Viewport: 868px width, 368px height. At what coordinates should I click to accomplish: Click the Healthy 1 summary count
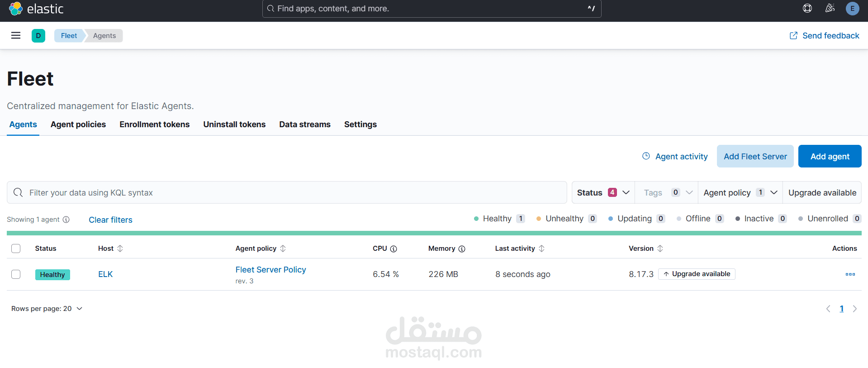point(499,219)
